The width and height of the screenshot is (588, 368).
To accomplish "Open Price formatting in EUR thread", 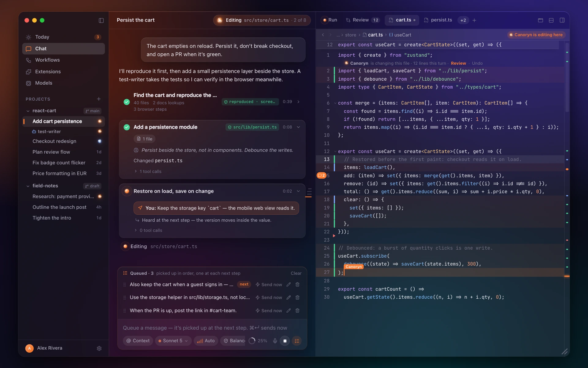I will 63,174.
